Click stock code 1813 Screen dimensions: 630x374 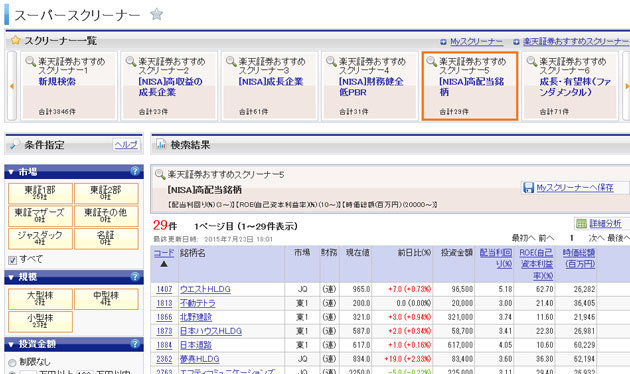[164, 303]
